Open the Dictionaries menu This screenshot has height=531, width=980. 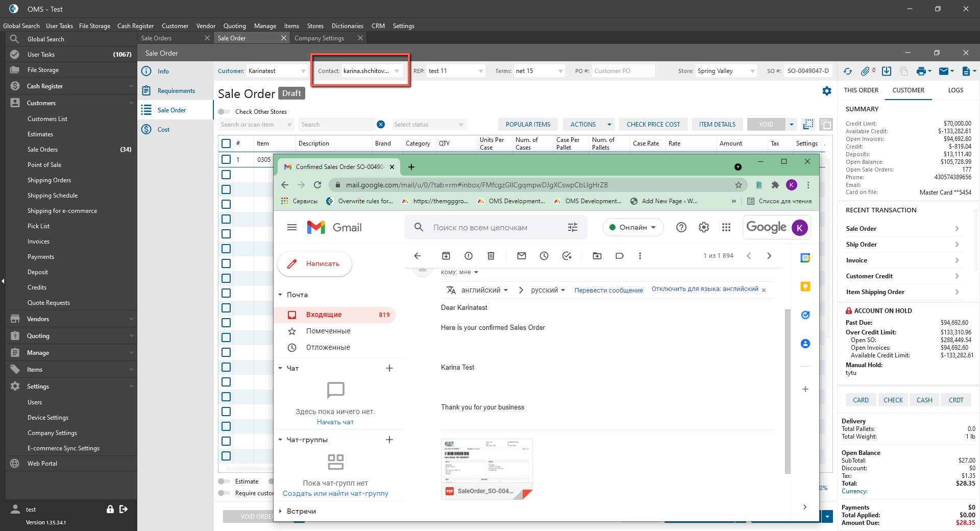[347, 26]
